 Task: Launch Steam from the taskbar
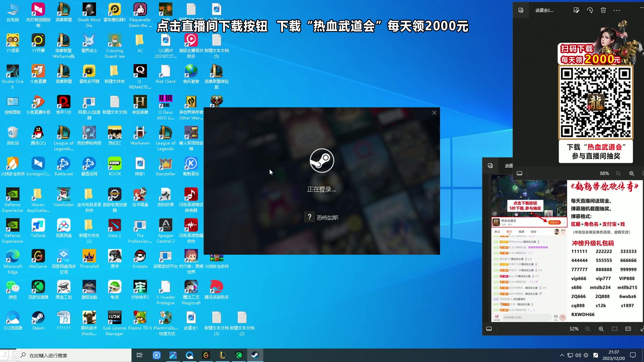[255, 355]
